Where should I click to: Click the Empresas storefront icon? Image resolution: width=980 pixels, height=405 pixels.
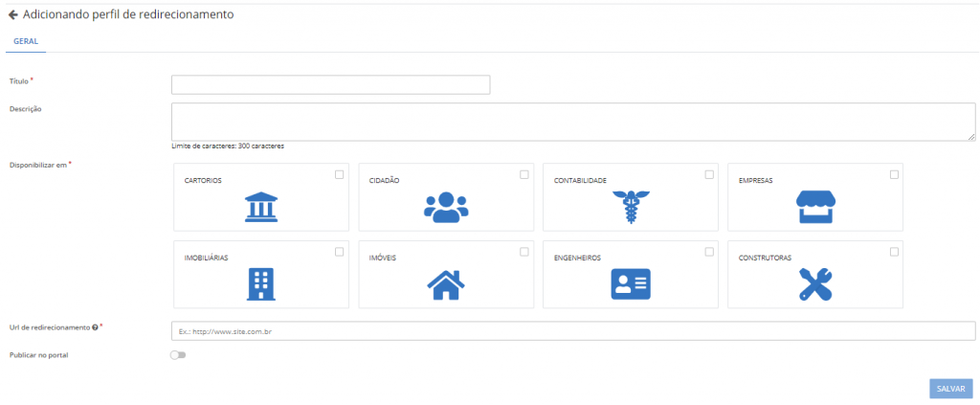coord(815,207)
